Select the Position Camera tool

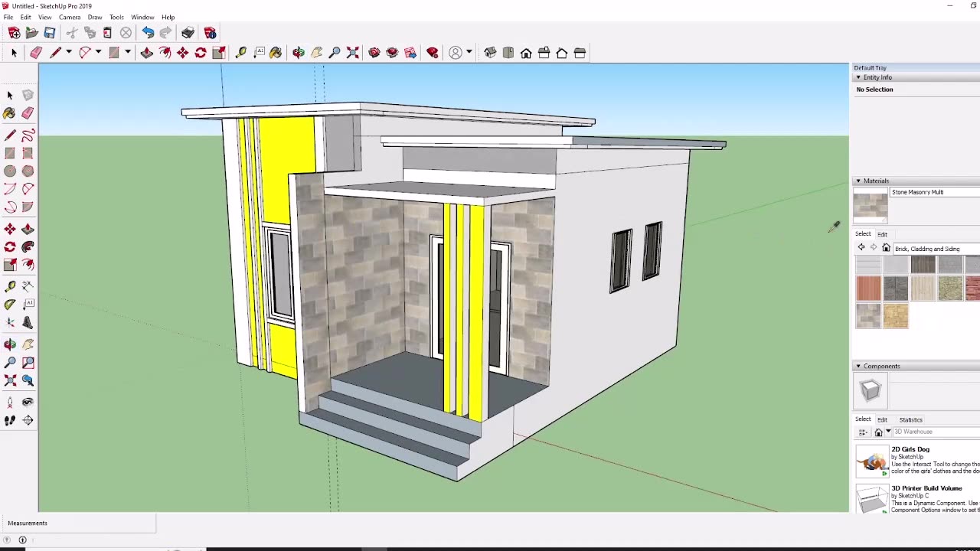pos(10,402)
